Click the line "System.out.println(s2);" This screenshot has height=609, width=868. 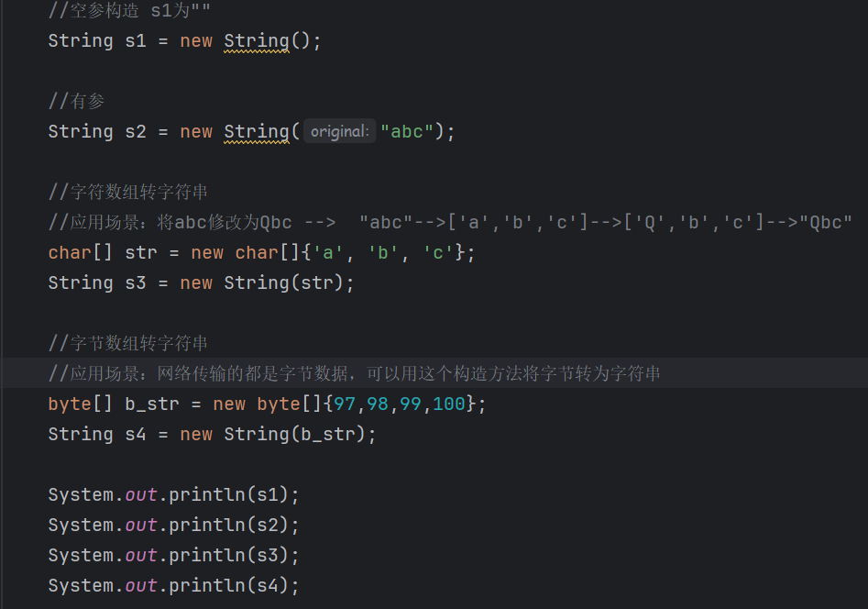coord(174,526)
